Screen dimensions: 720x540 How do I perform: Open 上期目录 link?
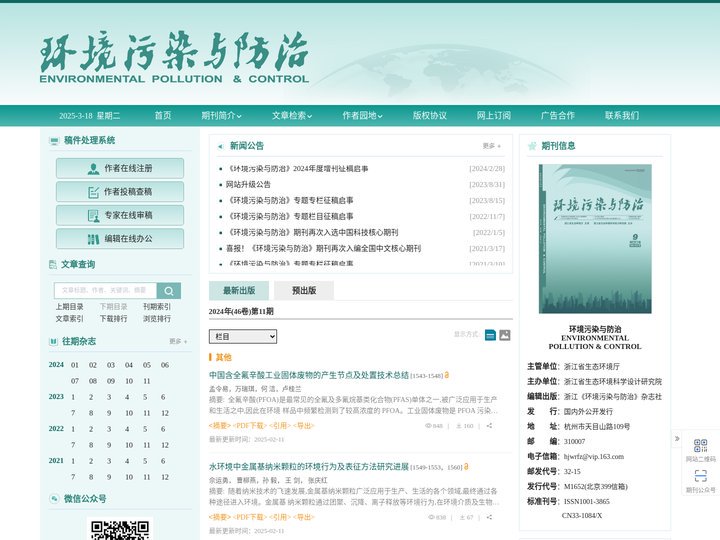click(70, 307)
